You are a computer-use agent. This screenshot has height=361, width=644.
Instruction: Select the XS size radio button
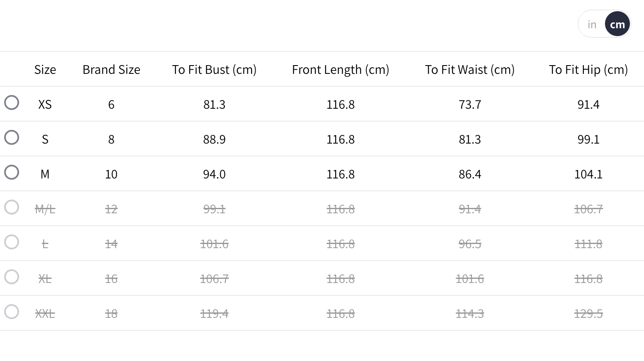click(12, 102)
